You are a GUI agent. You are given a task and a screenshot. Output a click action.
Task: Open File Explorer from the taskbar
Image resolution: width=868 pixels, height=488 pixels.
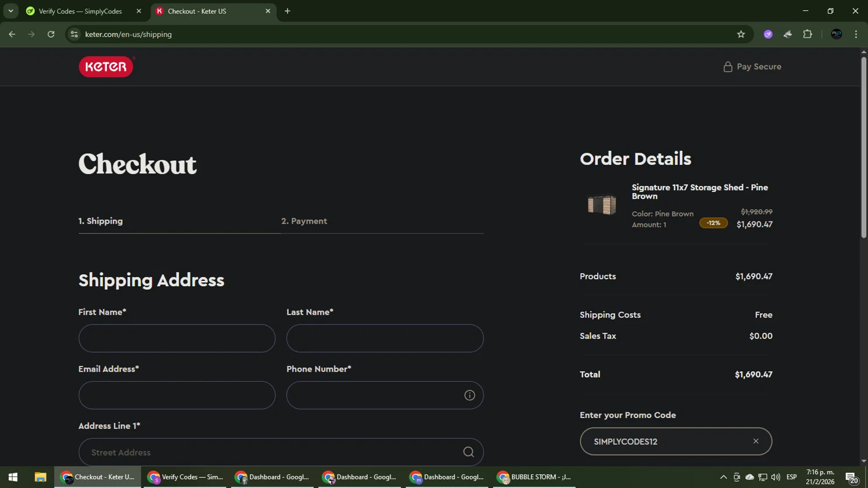point(40,477)
